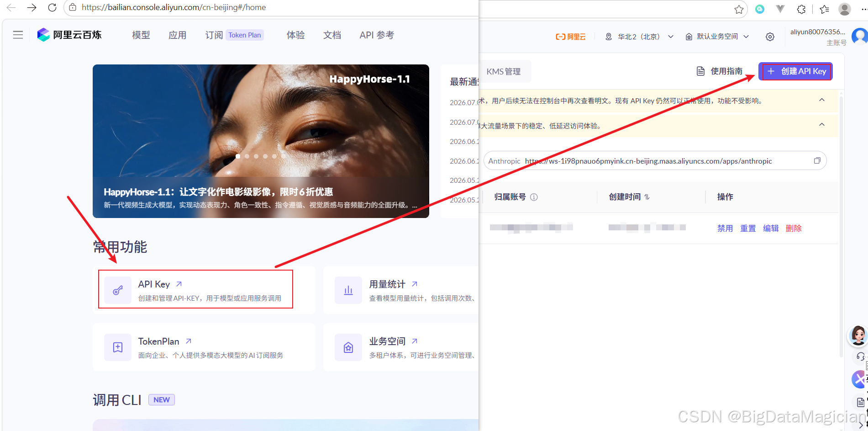Click the Token Plan badge
Image resolution: width=868 pixels, height=431 pixels.
245,35
